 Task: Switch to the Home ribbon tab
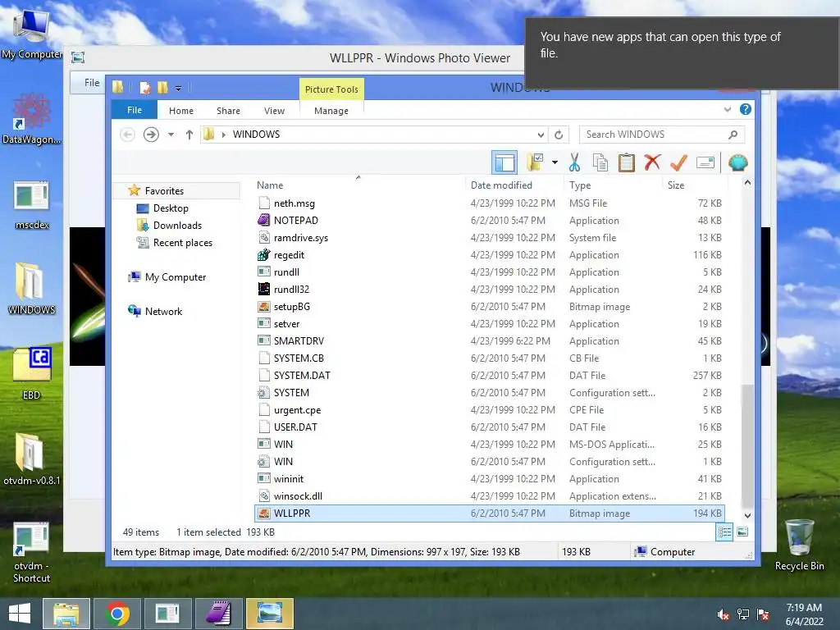click(x=181, y=111)
